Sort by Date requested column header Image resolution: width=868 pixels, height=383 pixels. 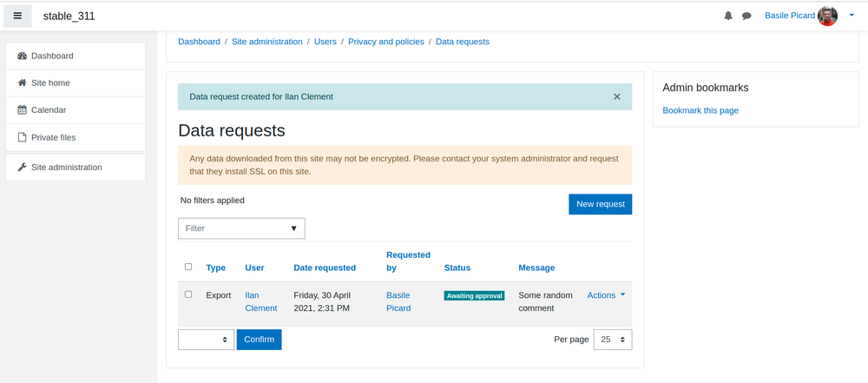[x=325, y=267]
